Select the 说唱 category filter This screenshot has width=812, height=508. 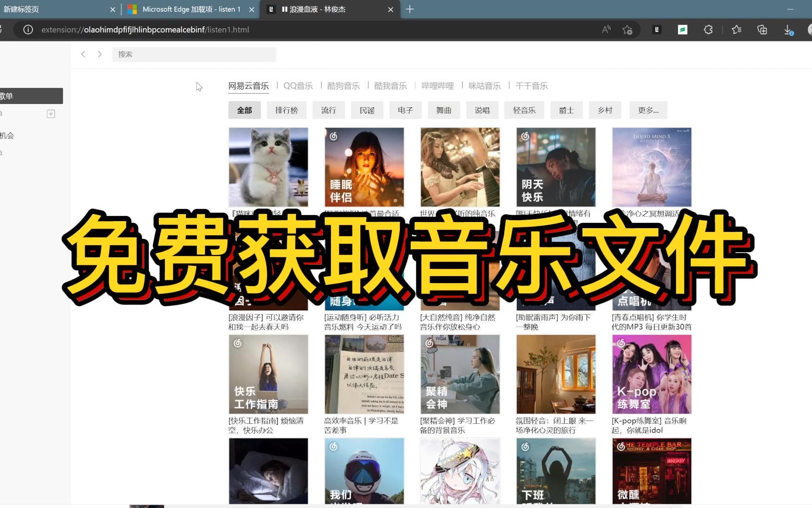[482, 110]
